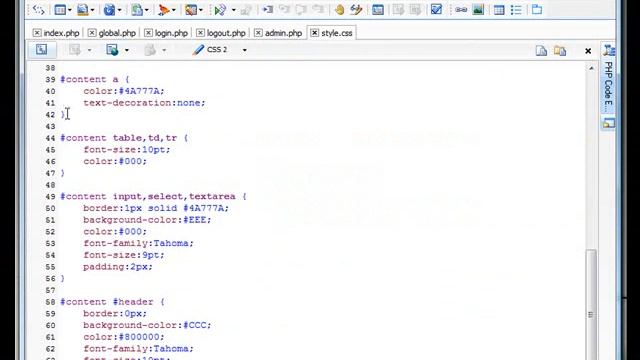Click the browser preview globe icon
The width and height of the screenshot is (640, 360).
[x=112, y=50]
